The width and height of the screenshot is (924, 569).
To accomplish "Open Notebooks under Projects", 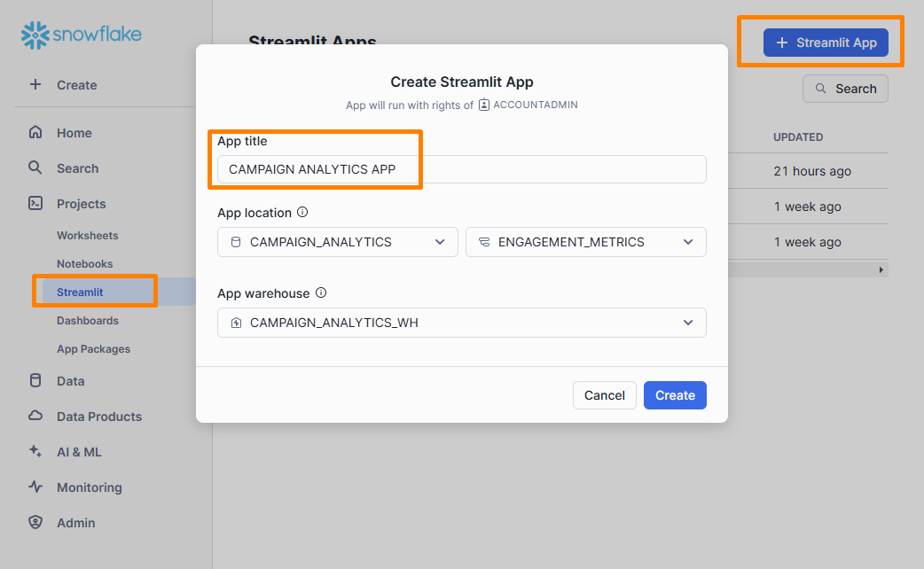I will point(84,264).
